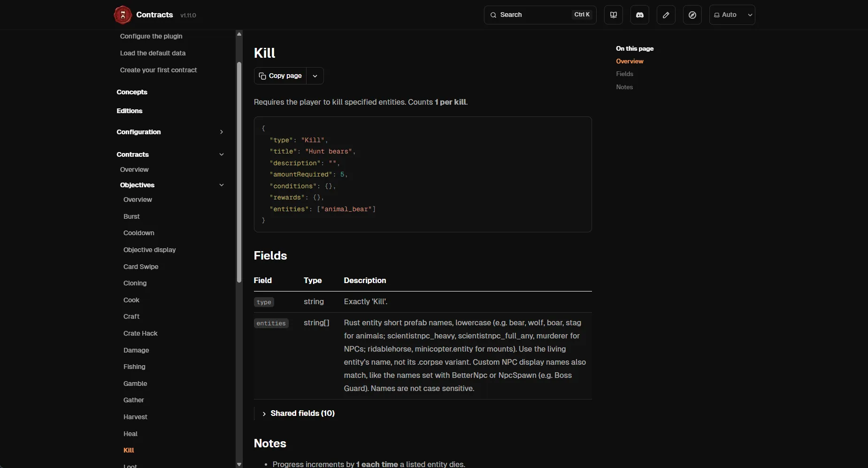Click the 'entities' field code tag
868x468 pixels.
(x=271, y=323)
